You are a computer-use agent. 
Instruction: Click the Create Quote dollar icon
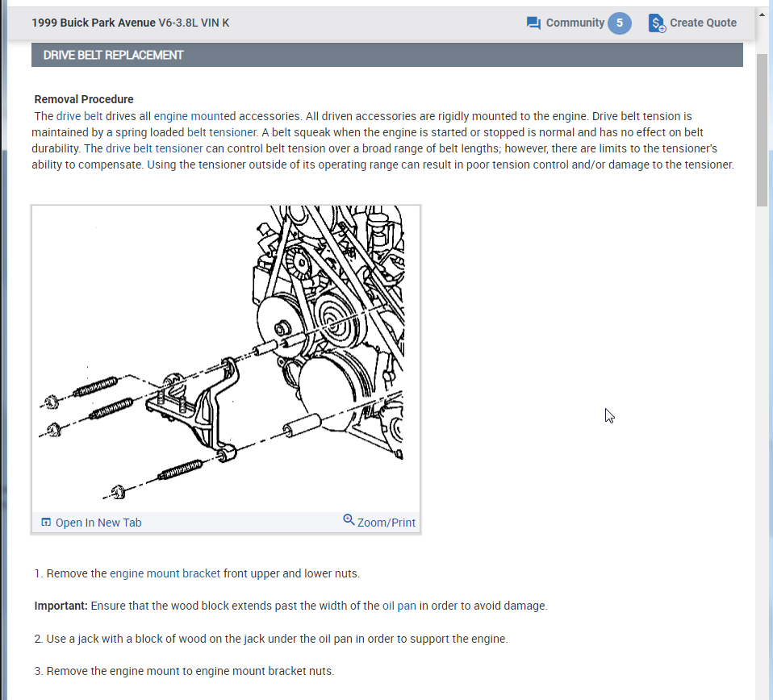[x=657, y=23]
